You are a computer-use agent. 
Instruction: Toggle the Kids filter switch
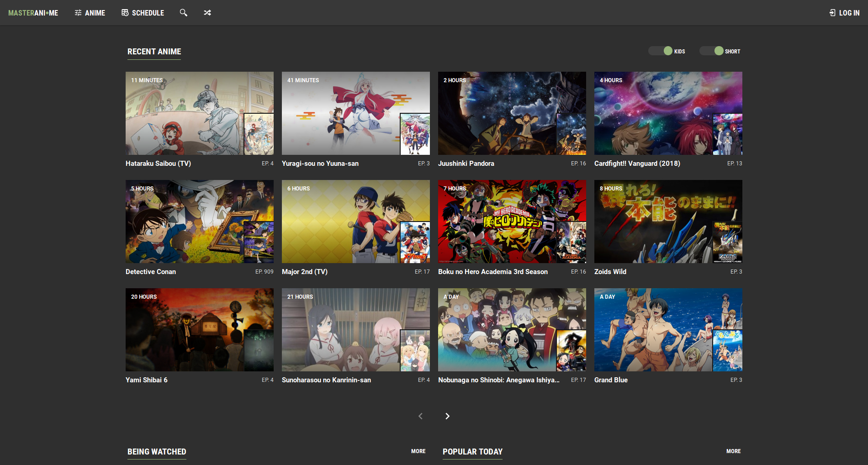(661, 51)
